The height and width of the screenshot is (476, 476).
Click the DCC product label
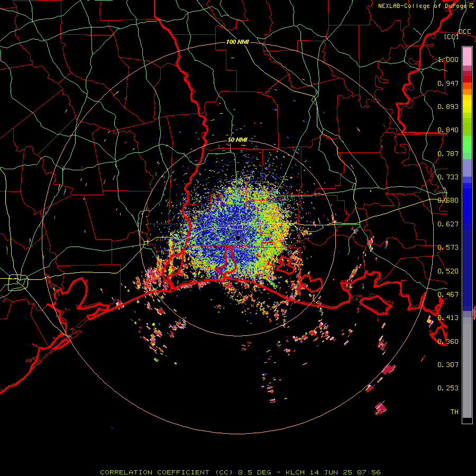coord(464,32)
